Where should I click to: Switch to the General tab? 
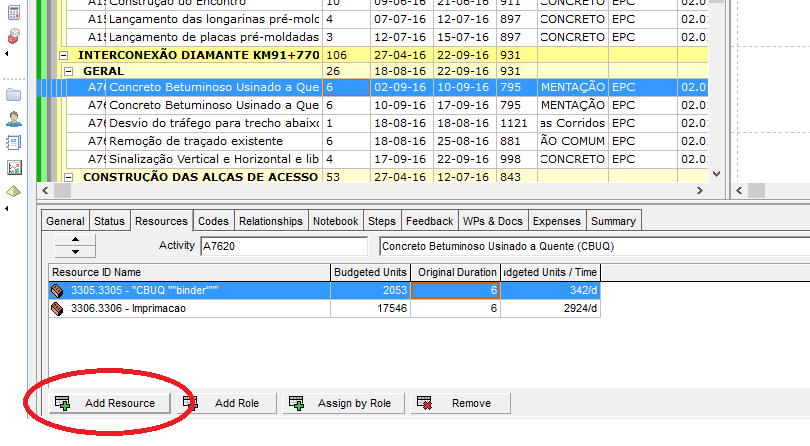click(x=65, y=221)
